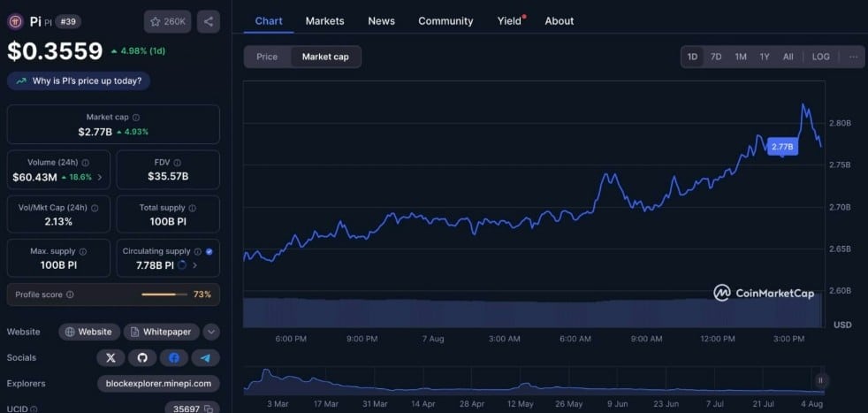Viewport: 868px width, 413px height.
Task: Select the 1Y time range
Action: click(x=765, y=57)
